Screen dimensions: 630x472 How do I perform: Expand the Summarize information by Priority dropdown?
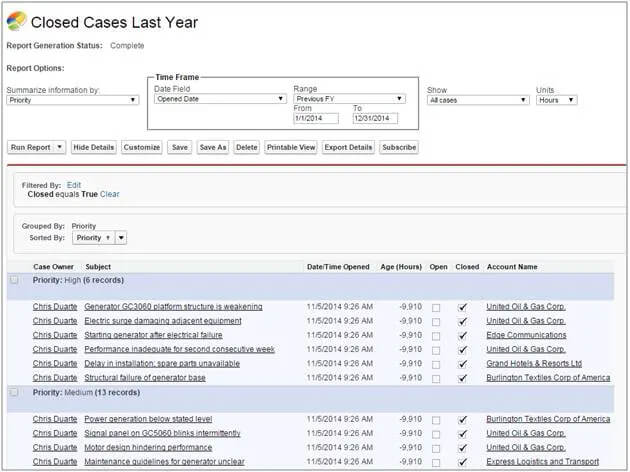click(72, 100)
